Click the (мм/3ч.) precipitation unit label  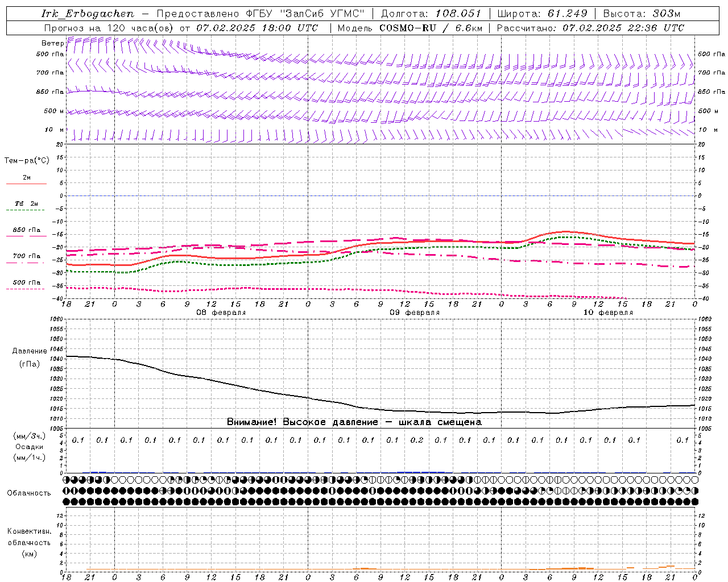pyautogui.click(x=30, y=436)
